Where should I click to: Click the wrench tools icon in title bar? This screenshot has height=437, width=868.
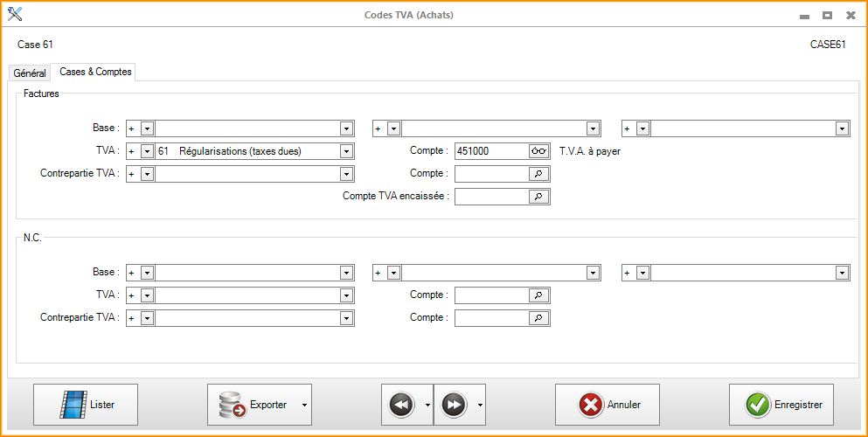point(15,15)
